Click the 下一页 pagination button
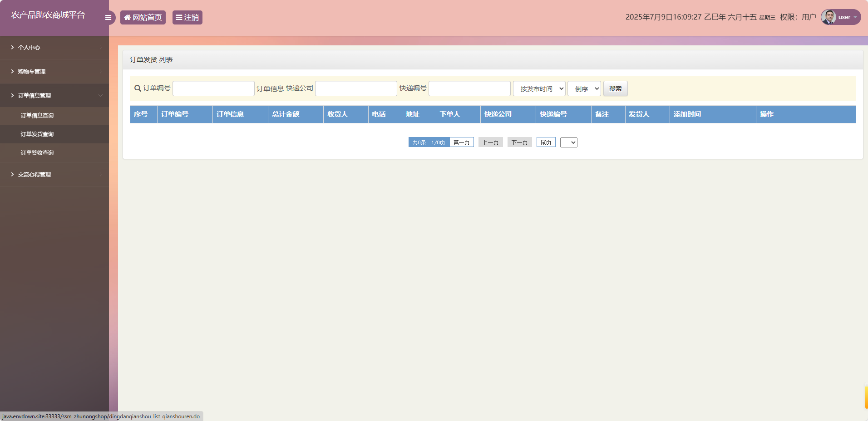Image resolution: width=868 pixels, height=421 pixels. click(519, 142)
